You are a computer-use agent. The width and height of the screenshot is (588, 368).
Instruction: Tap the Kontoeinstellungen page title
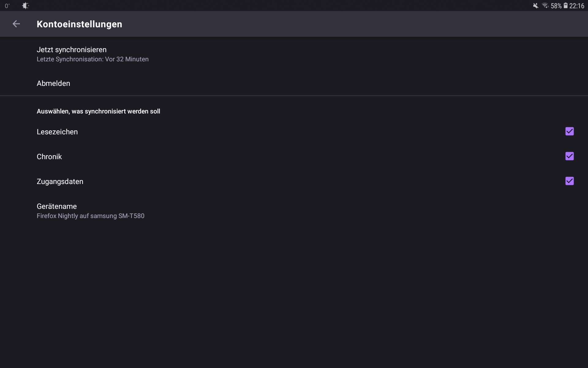point(79,24)
